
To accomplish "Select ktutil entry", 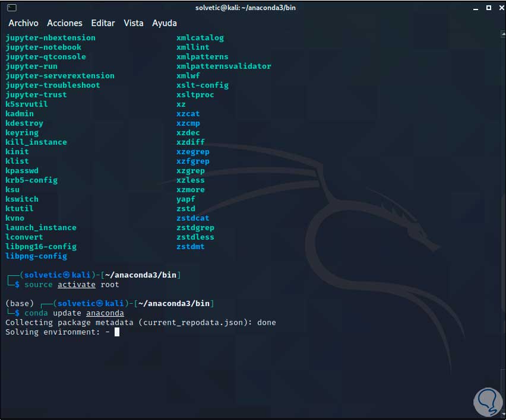I will [x=20, y=209].
